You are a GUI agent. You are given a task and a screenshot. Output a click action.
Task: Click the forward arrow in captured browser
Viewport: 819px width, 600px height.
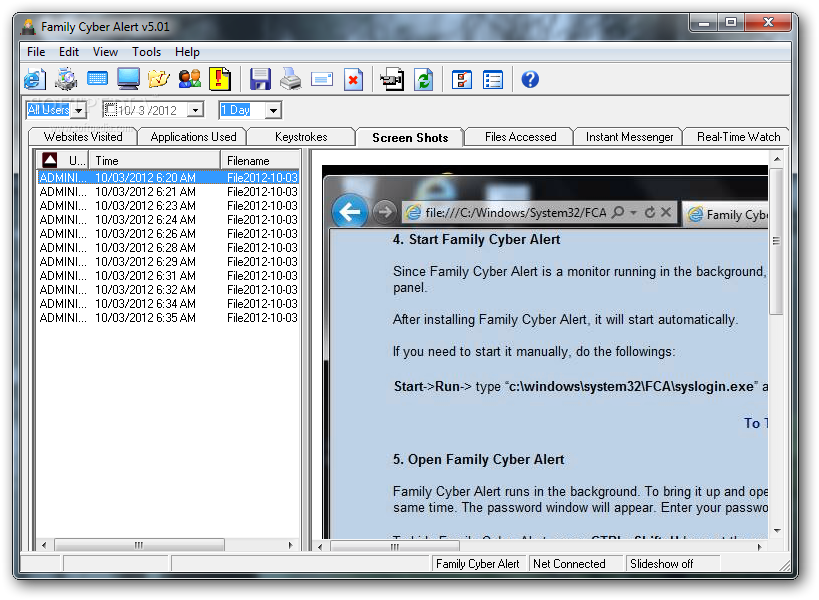[x=385, y=211]
